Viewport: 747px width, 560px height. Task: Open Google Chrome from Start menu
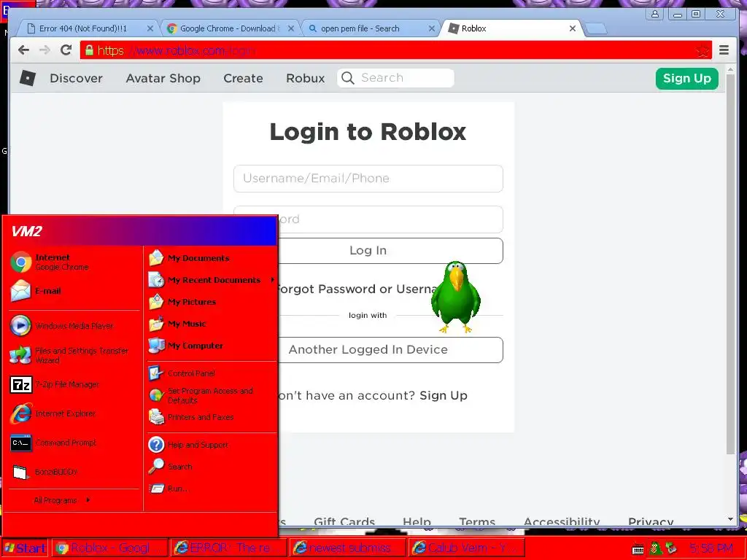click(x=50, y=262)
